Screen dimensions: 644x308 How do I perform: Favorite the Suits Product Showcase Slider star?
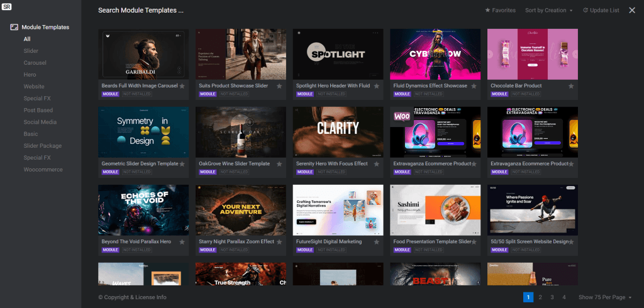(279, 86)
